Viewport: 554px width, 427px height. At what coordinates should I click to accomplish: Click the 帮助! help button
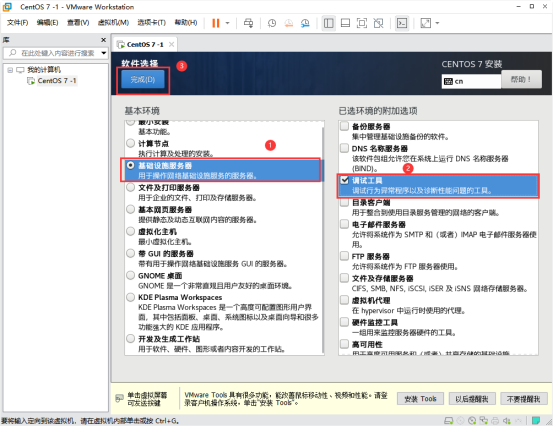[521, 79]
